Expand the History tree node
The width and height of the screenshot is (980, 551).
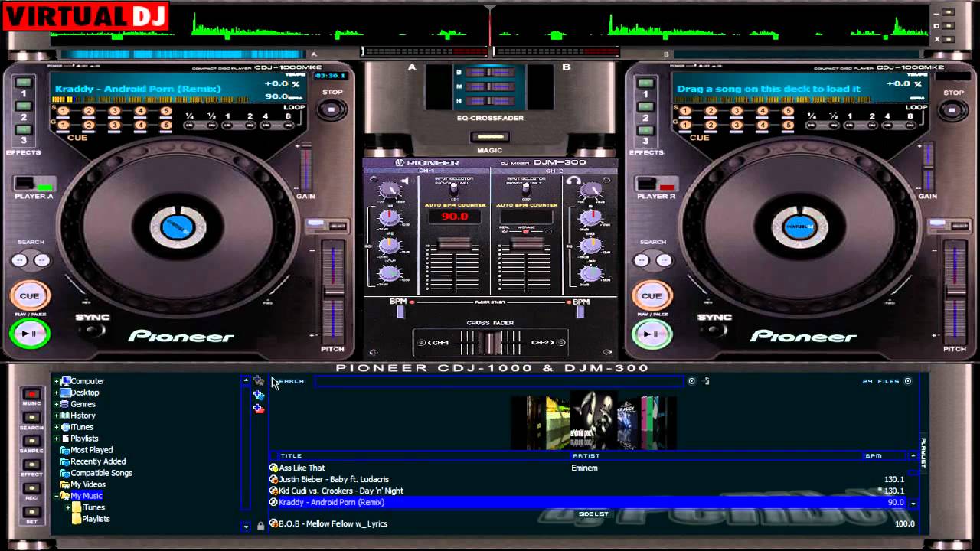[56, 416]
